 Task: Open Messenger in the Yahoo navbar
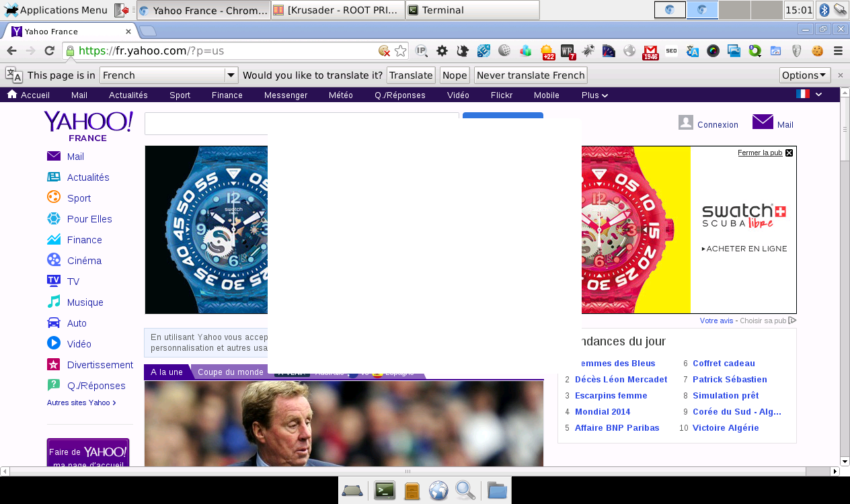(x=286, y=95)
